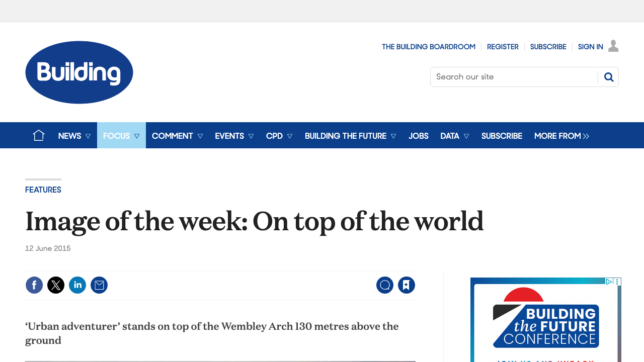
Task: Click inside the Search our site field
Action: click(513, 76)
